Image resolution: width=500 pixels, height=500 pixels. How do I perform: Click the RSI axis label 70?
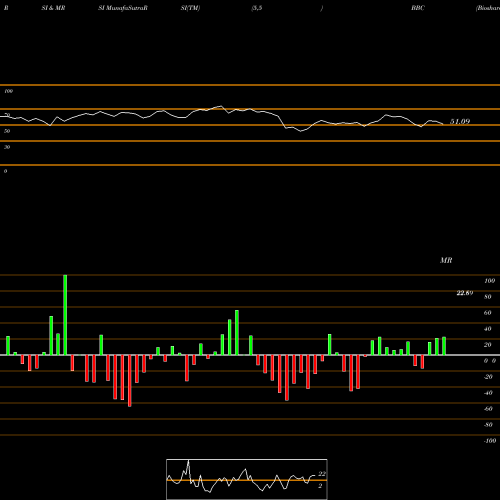coord(7,115)
